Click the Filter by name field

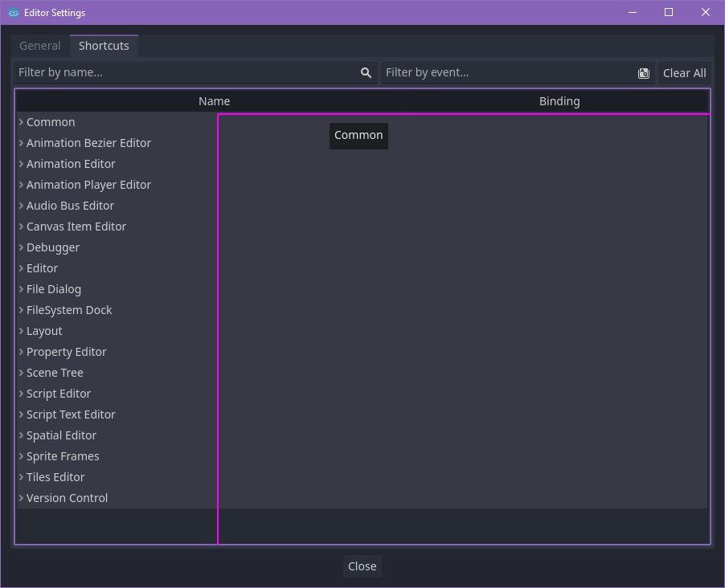(x=185, y=72)
